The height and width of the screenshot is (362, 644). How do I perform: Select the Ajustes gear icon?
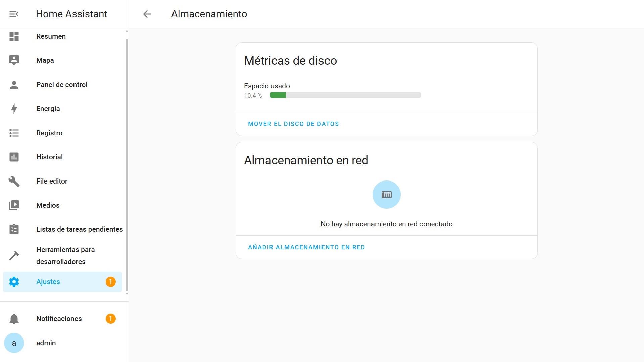pyautogui.click(x=14, y=282)
